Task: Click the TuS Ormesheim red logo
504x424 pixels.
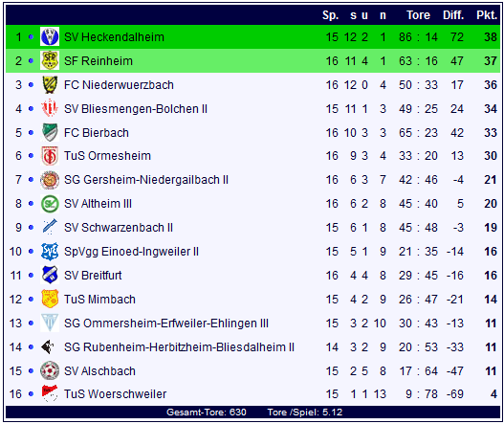Action: pyautogui.click(x=50, y=156)
